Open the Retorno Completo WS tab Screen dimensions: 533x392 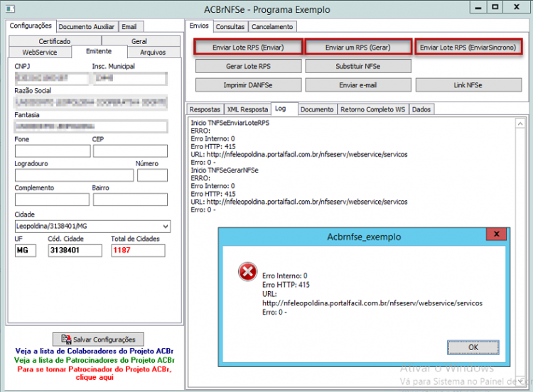coord(373,109)
